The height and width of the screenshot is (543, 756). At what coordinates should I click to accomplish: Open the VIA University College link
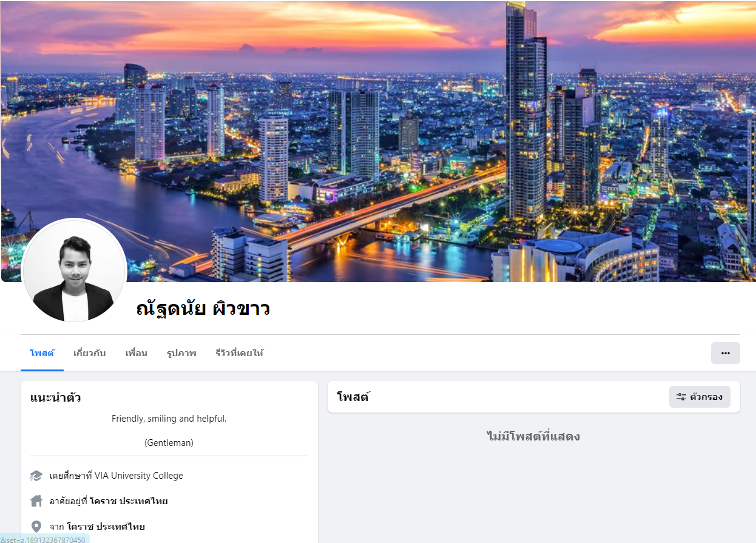[x=139, y=476]
